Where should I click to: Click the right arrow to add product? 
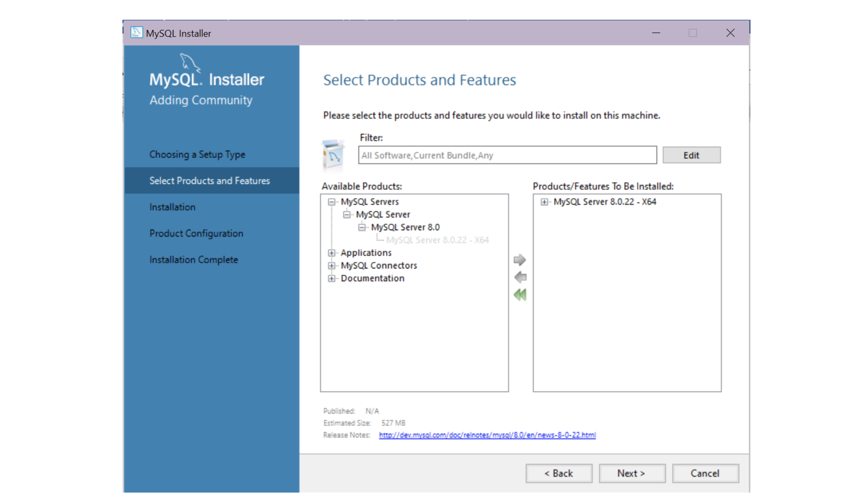click(520, 260)
